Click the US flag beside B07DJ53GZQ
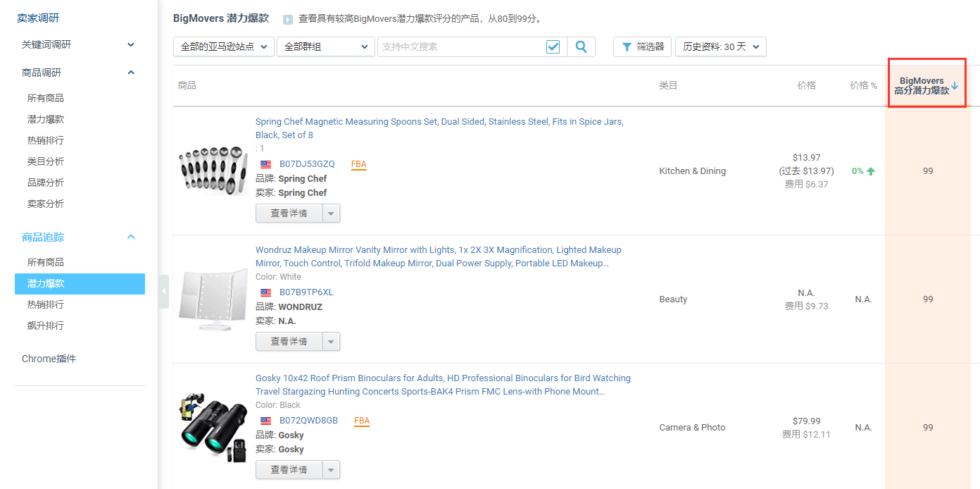The width and height of the screenshot is (980, 489). 265,164
